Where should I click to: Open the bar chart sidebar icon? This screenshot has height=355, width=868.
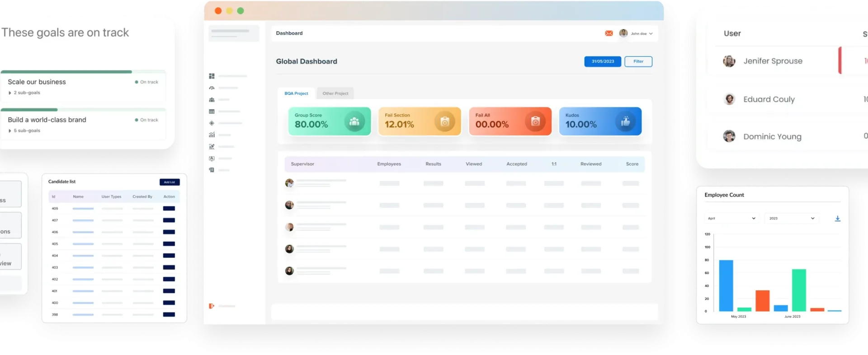[212, 135]
